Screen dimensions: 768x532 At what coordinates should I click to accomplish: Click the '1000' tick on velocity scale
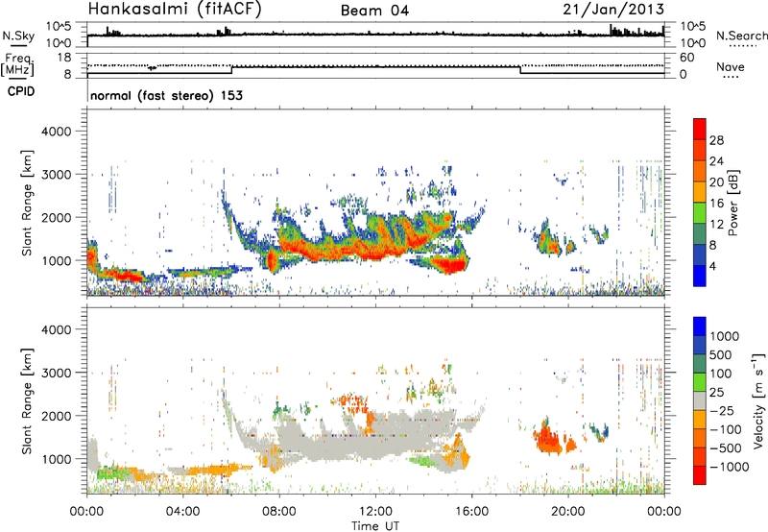point(724,336)
